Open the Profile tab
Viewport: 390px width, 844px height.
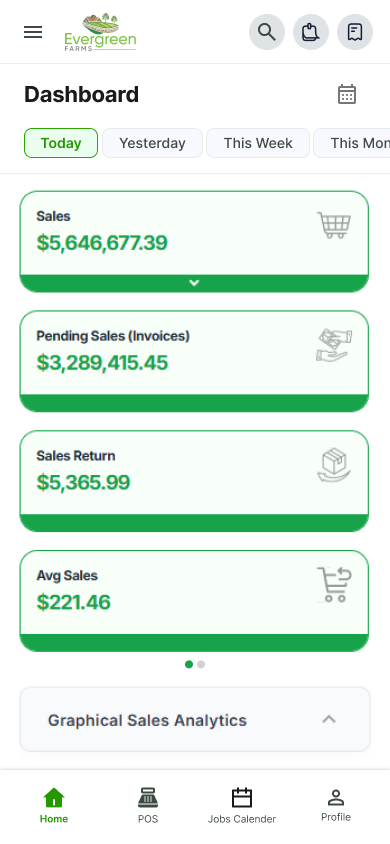click(336, 805)
